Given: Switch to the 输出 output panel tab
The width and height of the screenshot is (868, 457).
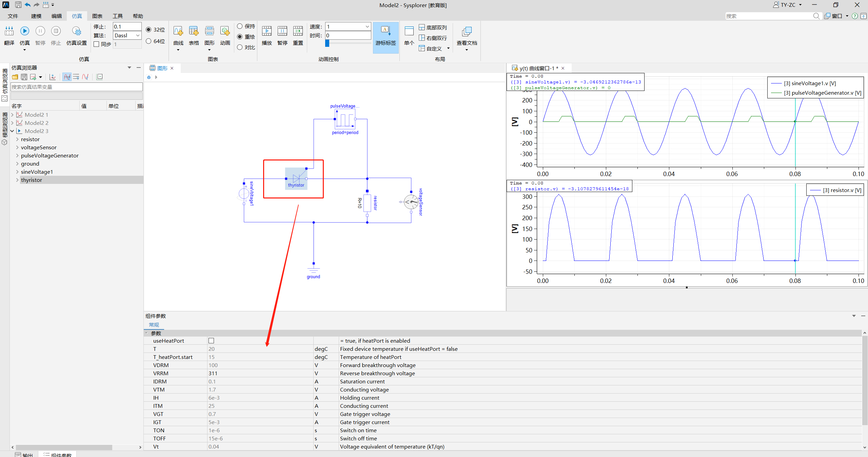Looking at the screenshot, I should coord(24,455).
